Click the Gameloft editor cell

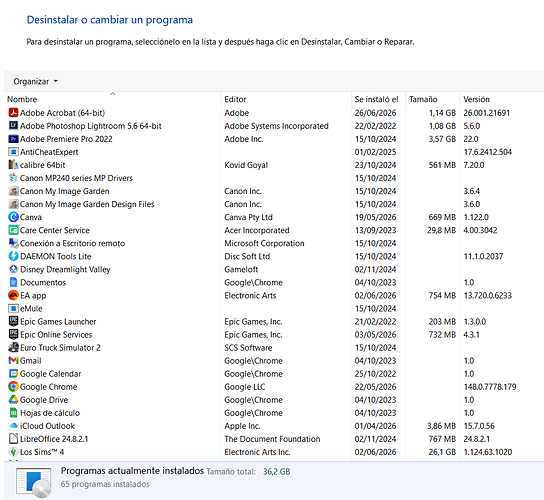point(241,269)
